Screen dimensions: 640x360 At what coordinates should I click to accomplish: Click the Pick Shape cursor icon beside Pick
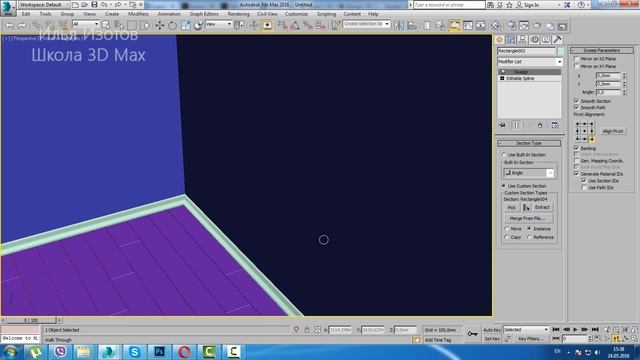click(x=526, y=207)
